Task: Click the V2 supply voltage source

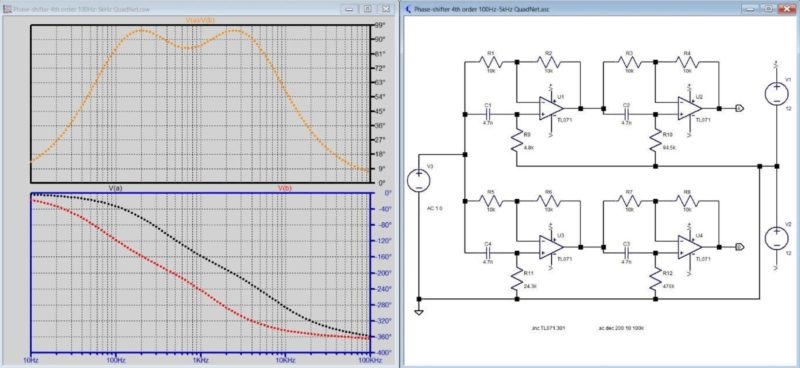Action: tap(777, 238)
